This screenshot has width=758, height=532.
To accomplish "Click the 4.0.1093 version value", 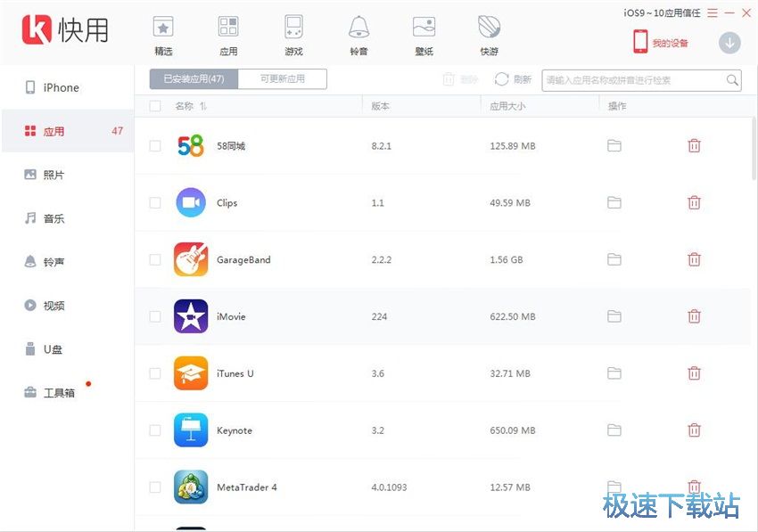I will pyautogui.click(x=389, y=487).
